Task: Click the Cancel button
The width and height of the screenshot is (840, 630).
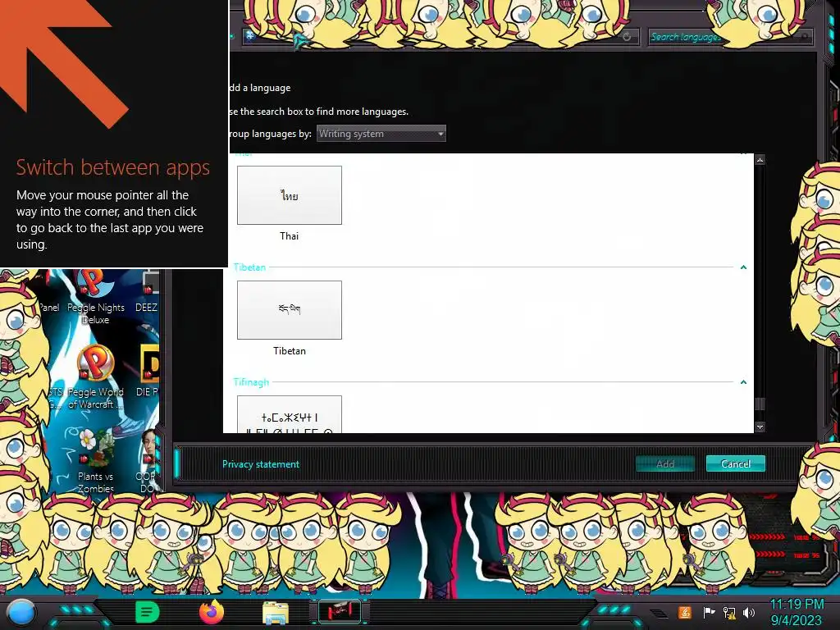Action: pos(736,464)
